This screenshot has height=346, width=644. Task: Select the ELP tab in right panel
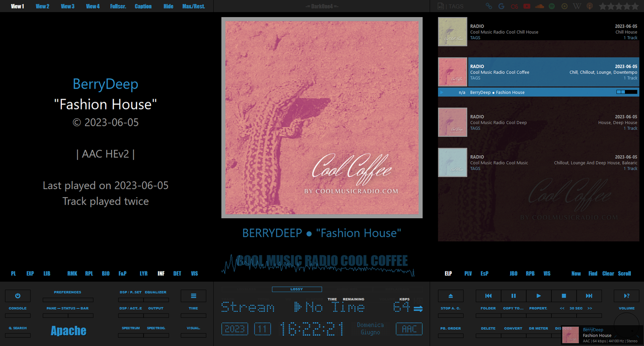[448, 274]
